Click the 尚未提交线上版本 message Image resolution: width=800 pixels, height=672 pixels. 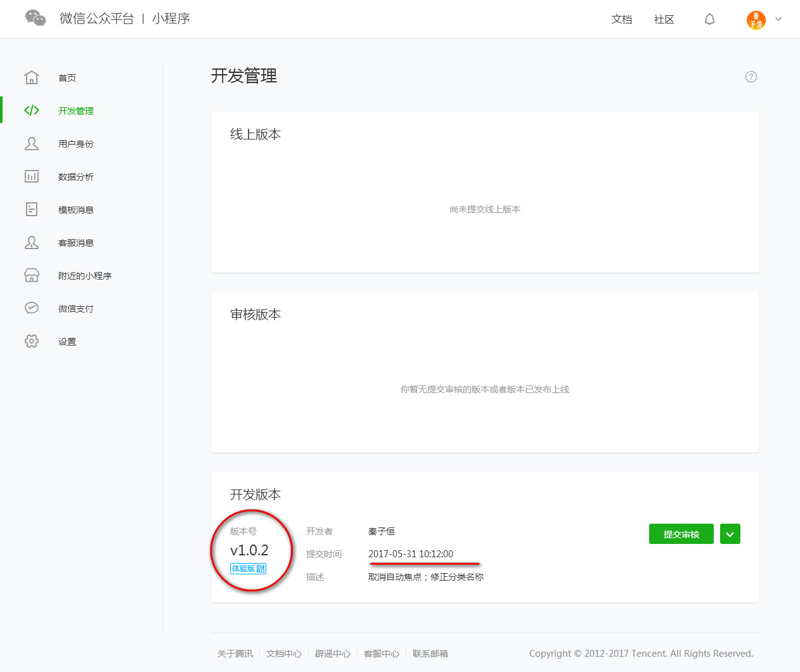point(485,209)
